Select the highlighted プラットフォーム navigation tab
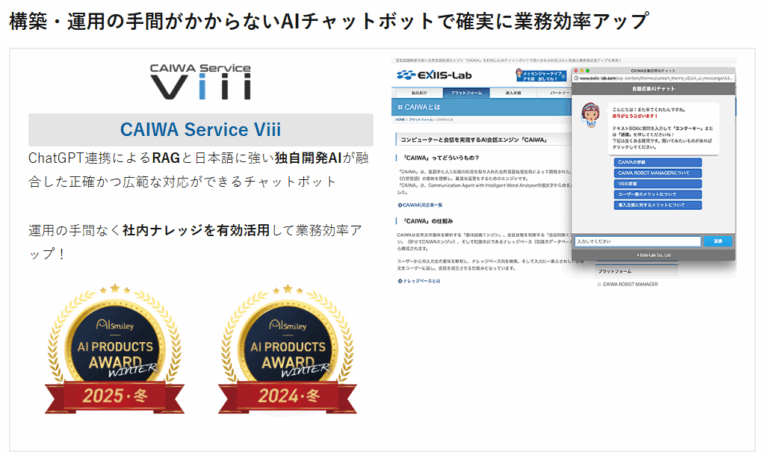This screenshot has width=768, height=458. [x=466, y=93]
